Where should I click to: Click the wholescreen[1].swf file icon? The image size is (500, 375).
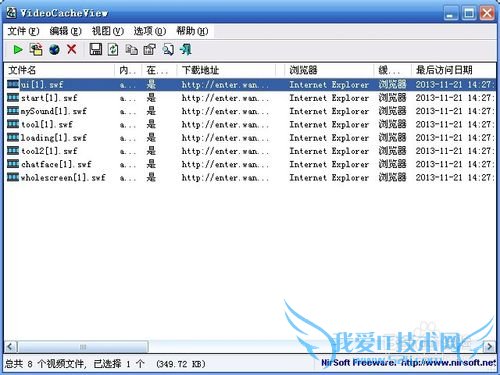(13, 177)
